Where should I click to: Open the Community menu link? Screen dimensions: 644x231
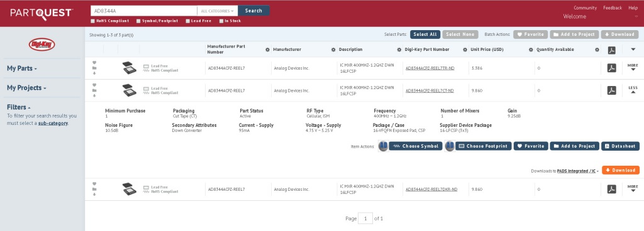[585, 8]
